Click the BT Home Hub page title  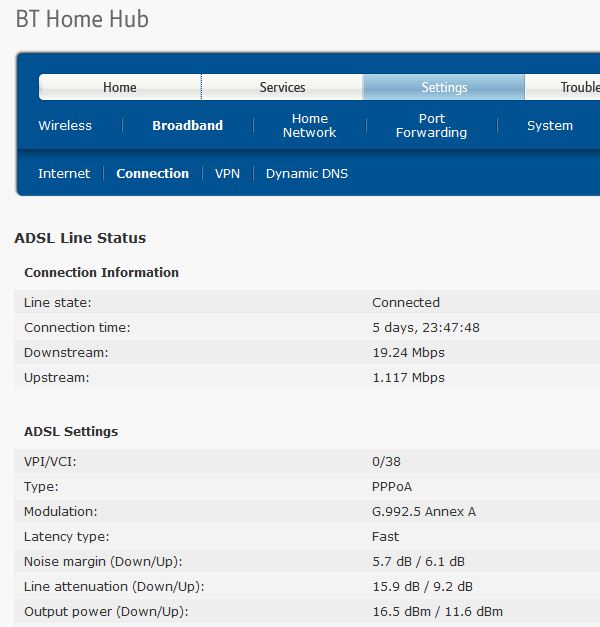[x=82, y=19]
